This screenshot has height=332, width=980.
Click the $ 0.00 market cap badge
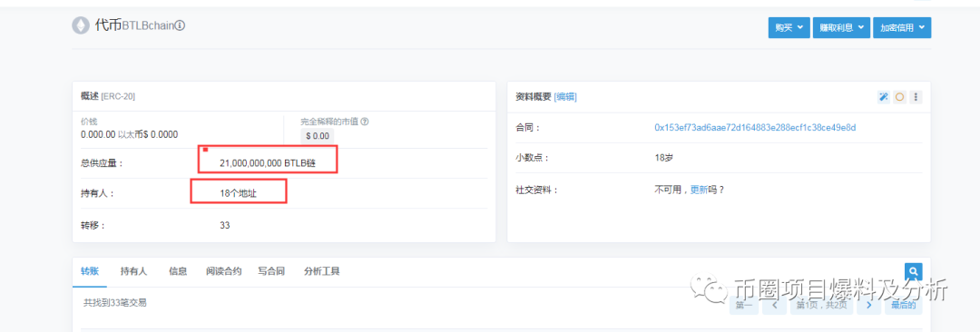[318, 135]
